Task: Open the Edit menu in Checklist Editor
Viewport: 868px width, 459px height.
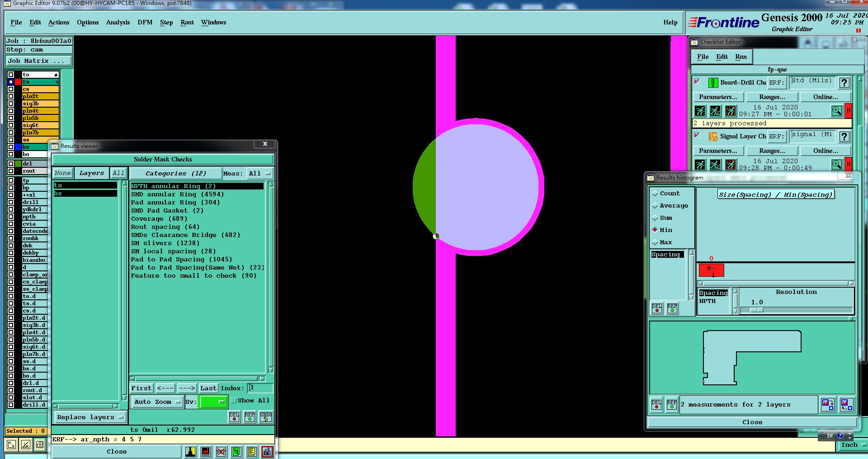Action: pyautogui.click(x=722, y=57)
